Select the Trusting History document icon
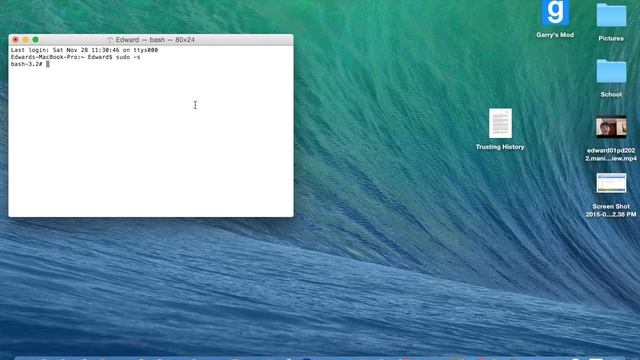The image size is (640, 360). tap(500, 123)
